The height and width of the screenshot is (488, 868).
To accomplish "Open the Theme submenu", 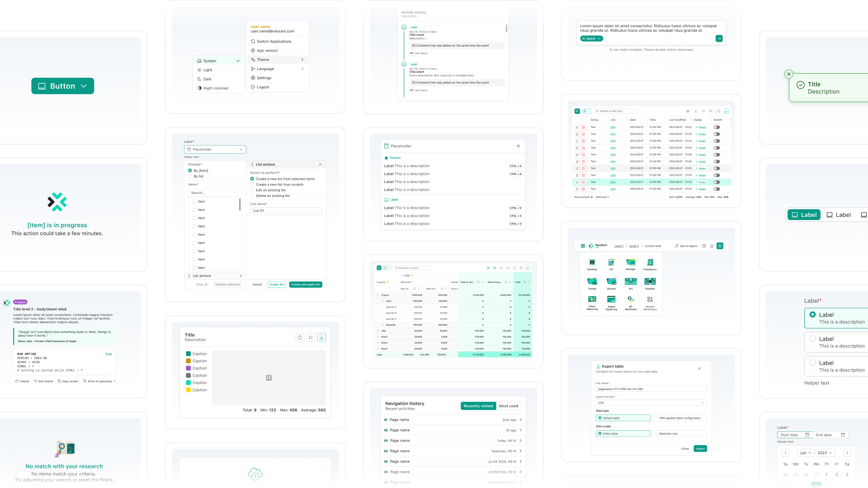I will click(278, 60).
